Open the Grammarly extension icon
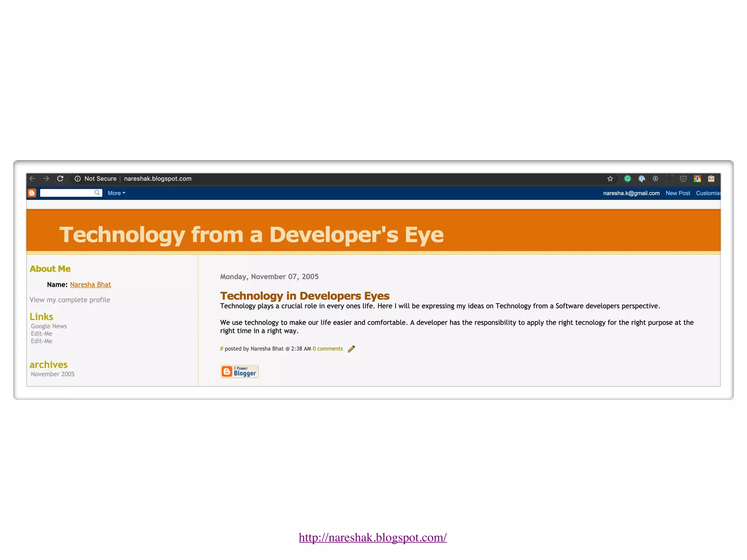747x560 pixels. (x=627, y=179)
